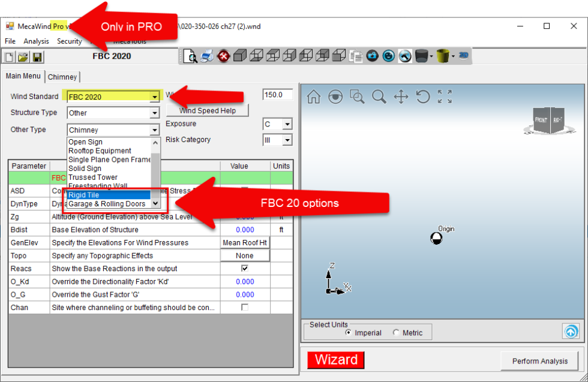Screen dimensions: 588x382
Task: Click the blue smiley face icon
Action: [389, 56]
